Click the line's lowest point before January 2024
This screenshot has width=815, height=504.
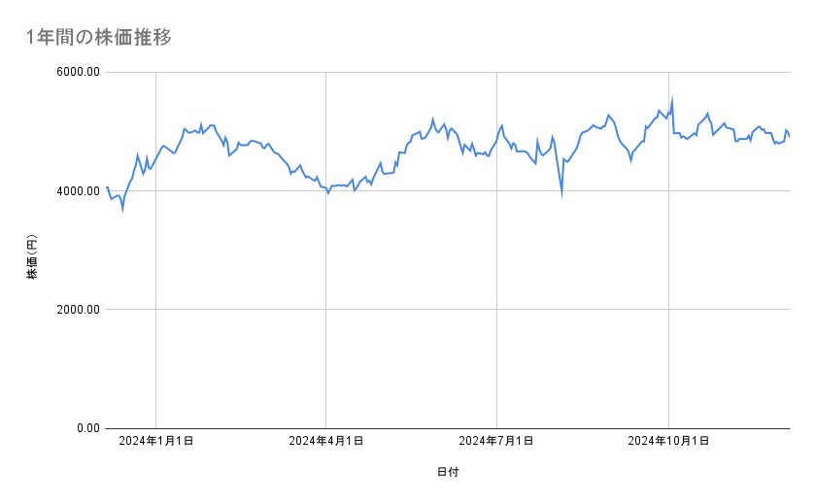point(122,209)
